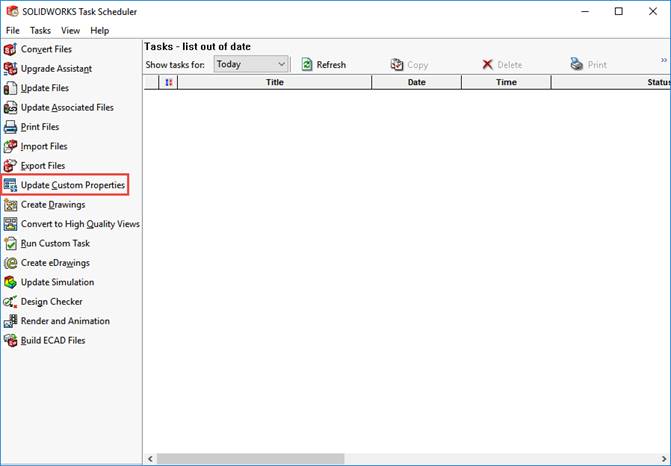Image resolution: width=671 pixels, height=466 pixels.
Task: Click the scrollbar right arrow
Action: coord(664,459)
